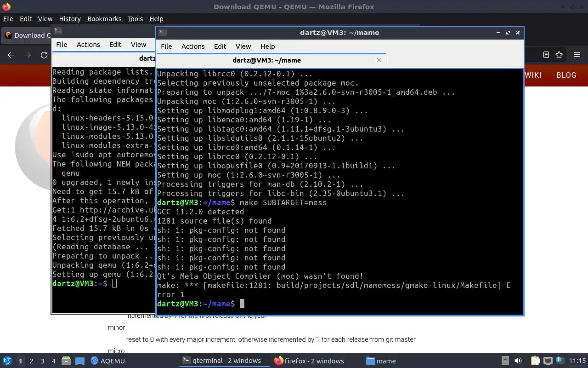Screen dimensions: 588x368
Task: Click the Firefox forward arrow button
Action: [28, 55]
